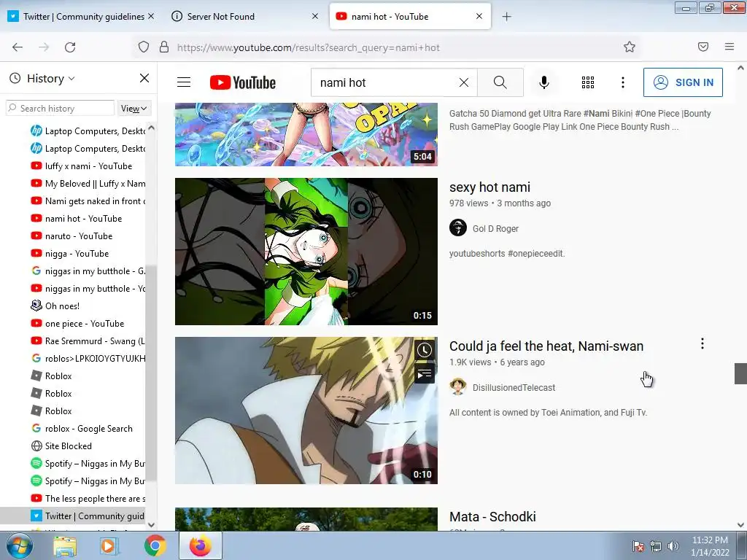Click history list scroll-up arrow
The image size is (747, 560).
[152, 128]
